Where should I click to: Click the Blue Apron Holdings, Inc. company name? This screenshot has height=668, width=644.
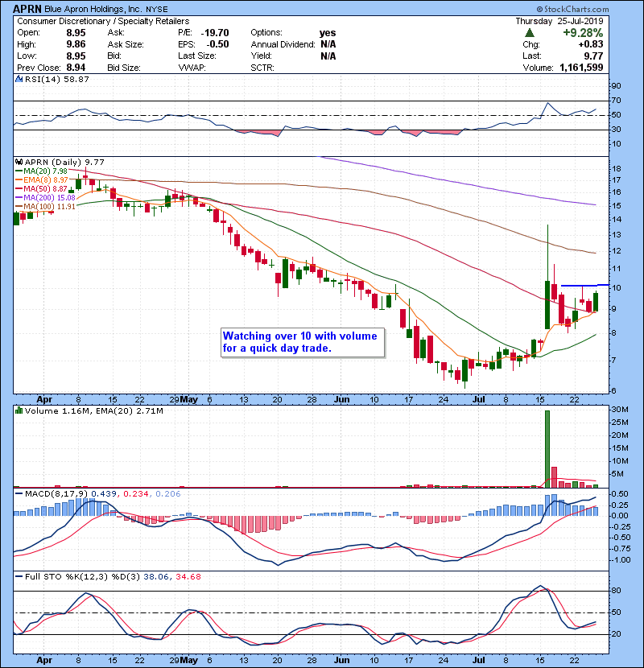tap(93, 10)
